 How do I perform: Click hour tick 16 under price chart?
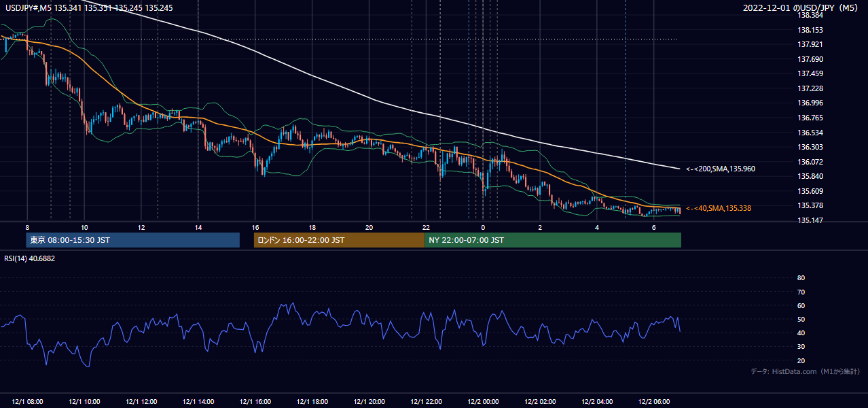coord(255,227)
